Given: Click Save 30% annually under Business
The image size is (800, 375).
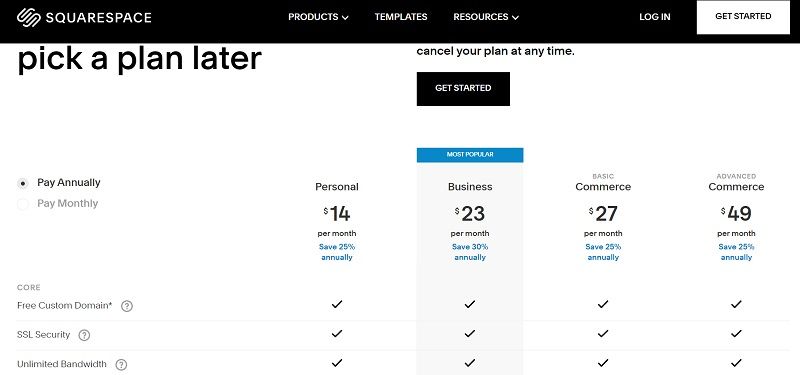Looking at the screenshot, I should click(470, 252).
